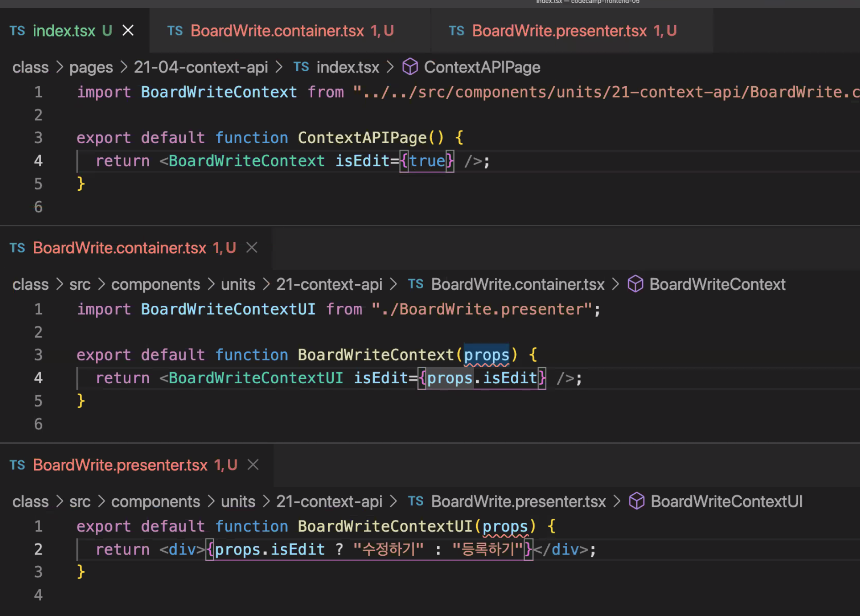Click the BoardWrite.presenter import path string
Viewport: 860px width, 616px height.
(482, 309)
